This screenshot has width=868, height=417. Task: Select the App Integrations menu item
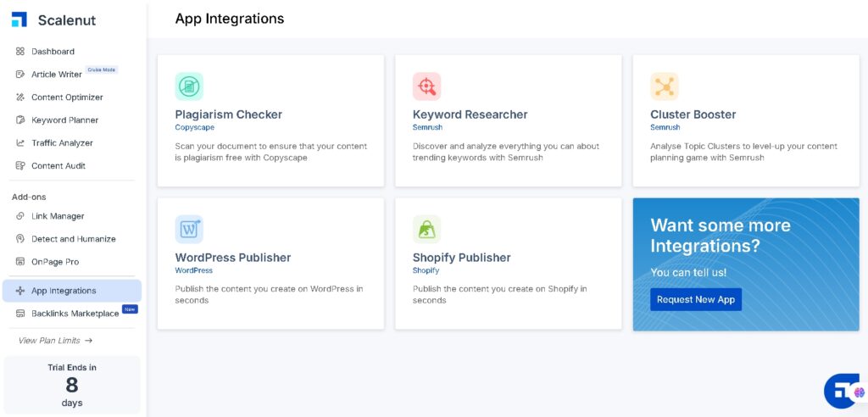[x=72, y=291]
